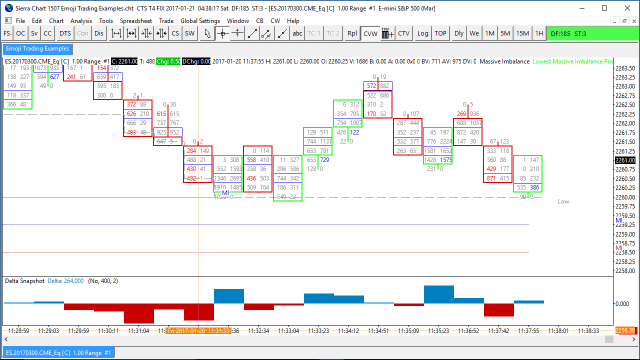Select the abc text drawing tool
640x360 pixels.
click(x=297, y=33)
